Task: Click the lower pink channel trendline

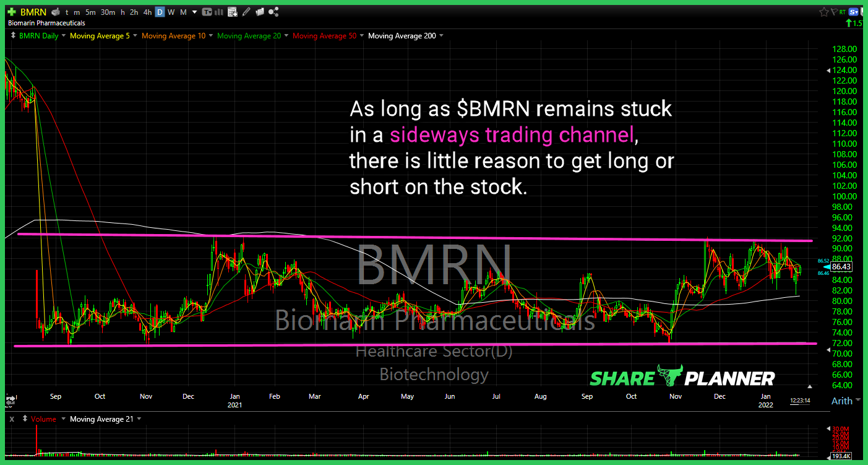Action: click(x=415, y=344)
